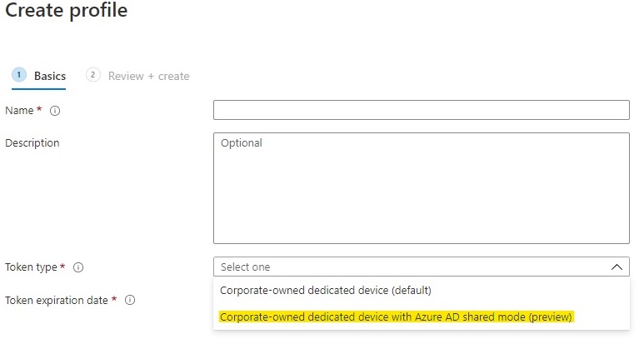Click the Token expiration date label
This screenshot has width=644, height=339.
click(57, 299)
